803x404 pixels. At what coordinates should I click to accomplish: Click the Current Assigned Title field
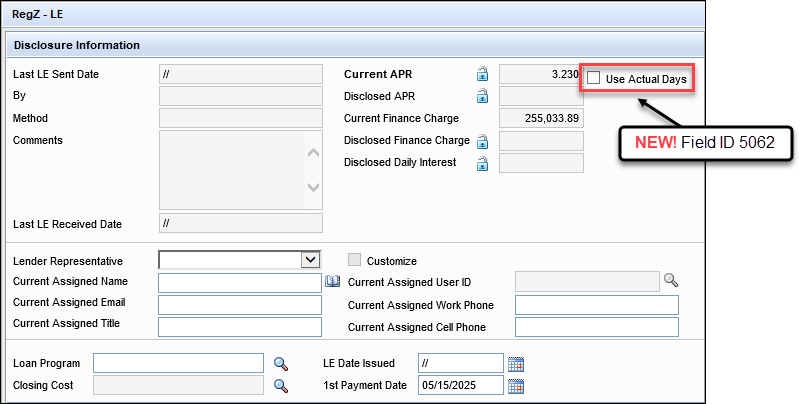pos(240,327)
